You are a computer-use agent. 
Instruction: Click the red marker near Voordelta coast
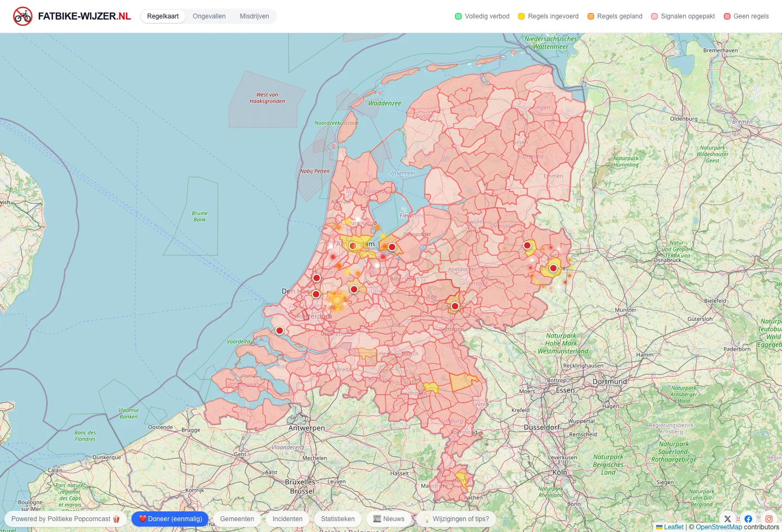click(x=280, y=331)
